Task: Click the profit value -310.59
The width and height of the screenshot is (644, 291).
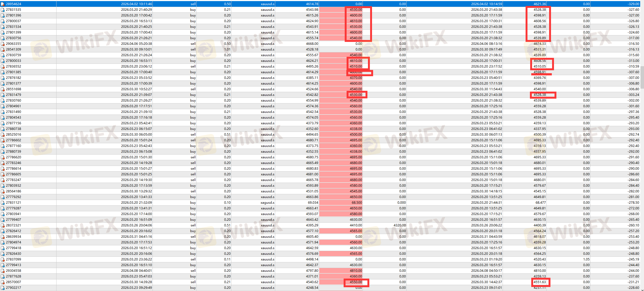Action: click(633, 66)
